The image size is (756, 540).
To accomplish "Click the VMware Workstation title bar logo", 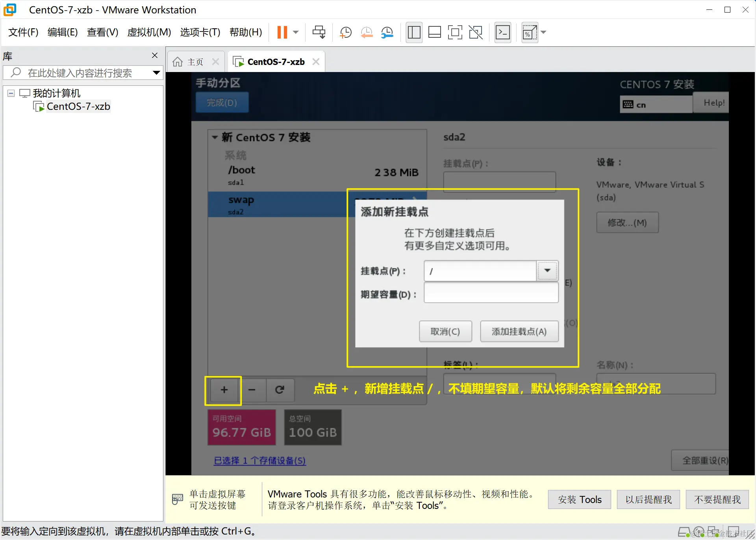I will coord(10,10).
